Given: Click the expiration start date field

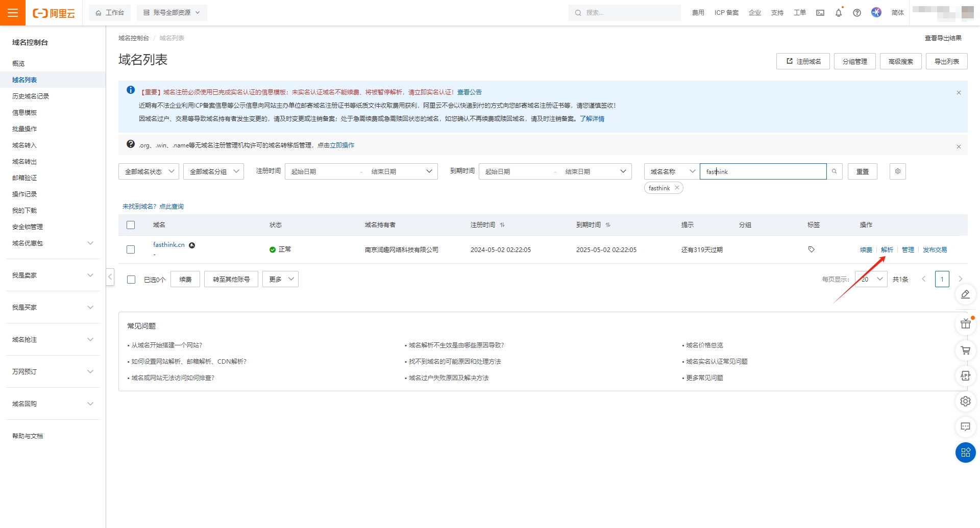Looking at the screenshot, I should point(516,171).
